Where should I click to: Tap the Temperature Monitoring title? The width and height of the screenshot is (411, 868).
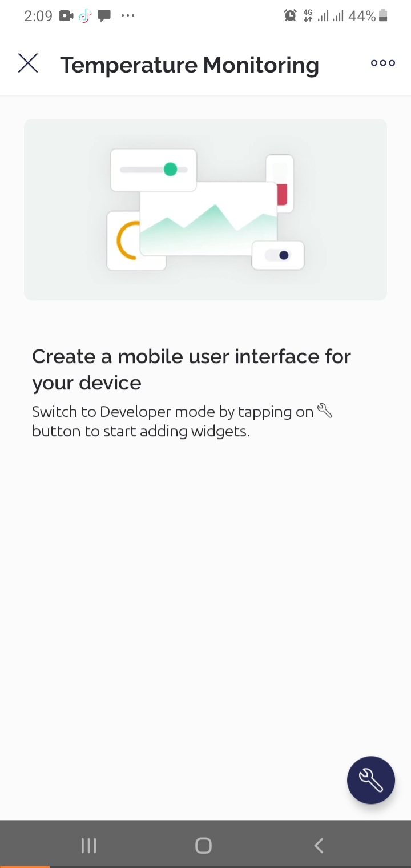(190, 65)
